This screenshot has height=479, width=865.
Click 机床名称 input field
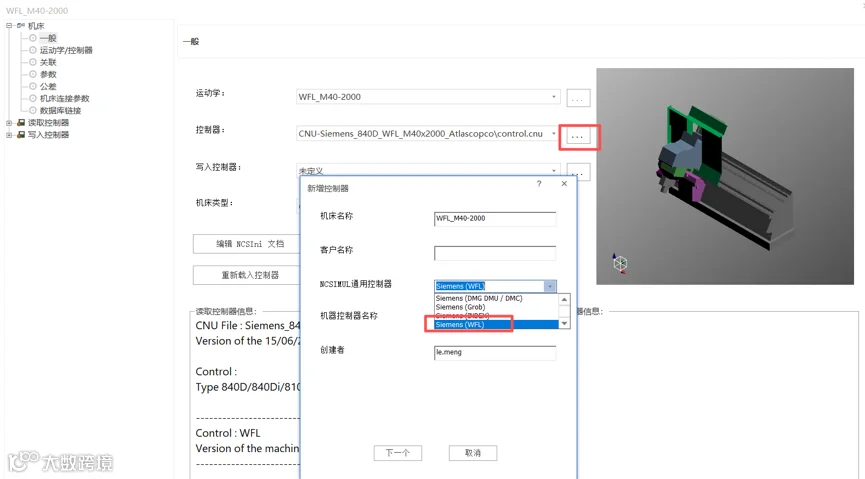pyautogui.click(x=495, y=219)
